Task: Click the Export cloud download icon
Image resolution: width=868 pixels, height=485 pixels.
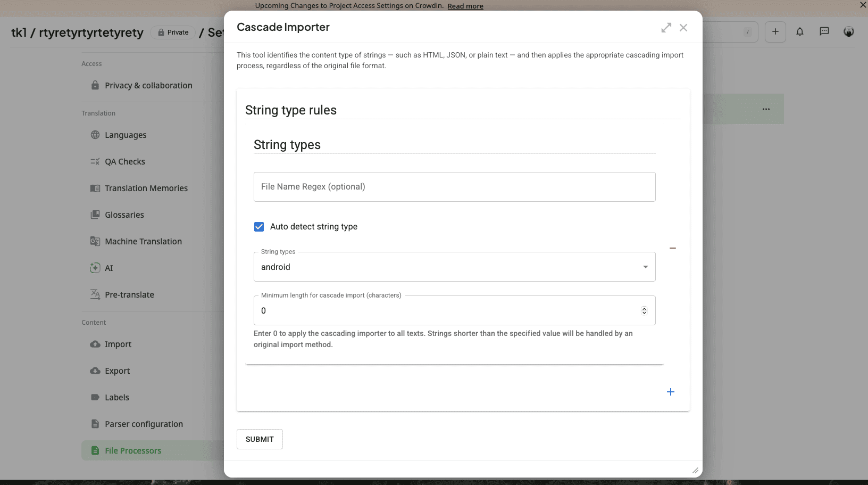Action: pos(95,371)
